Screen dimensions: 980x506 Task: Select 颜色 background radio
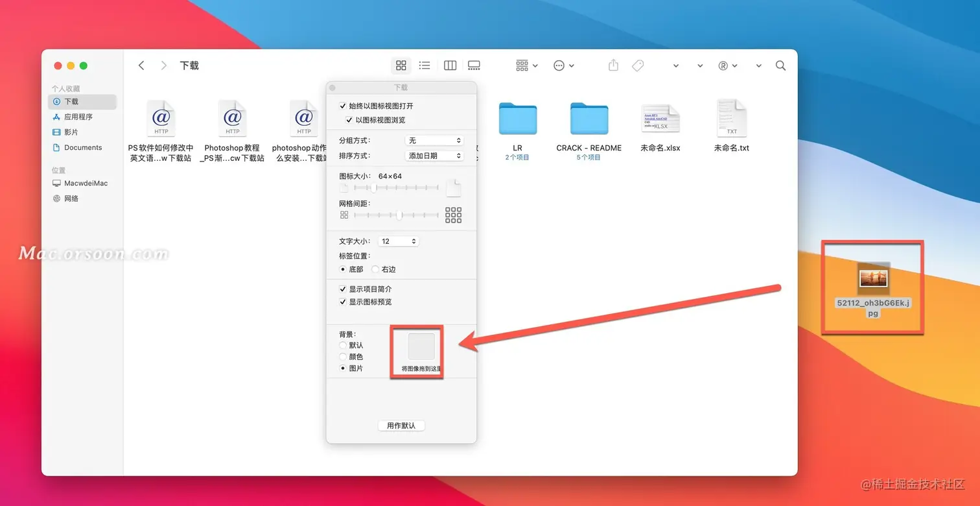343,357
